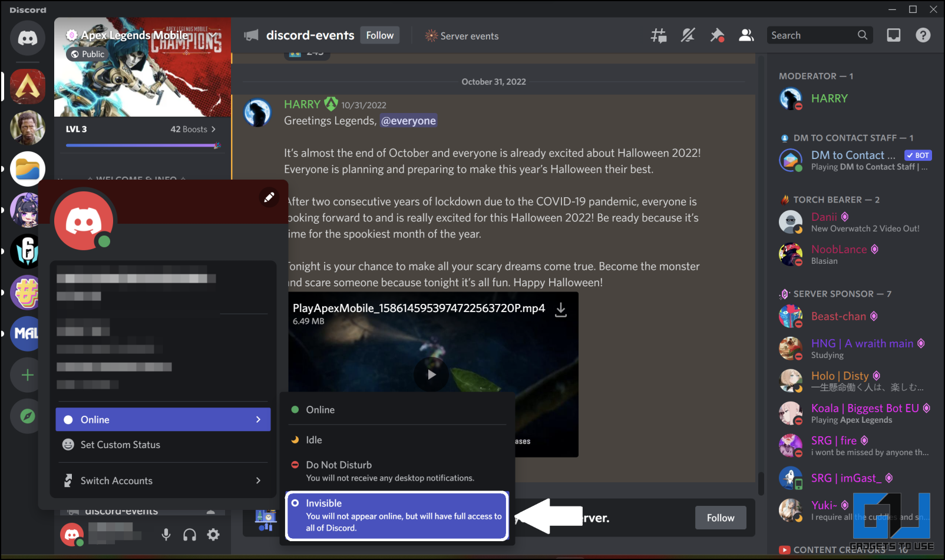
Task: Click HARRY message avatar
Action: (x=257, y=112)
